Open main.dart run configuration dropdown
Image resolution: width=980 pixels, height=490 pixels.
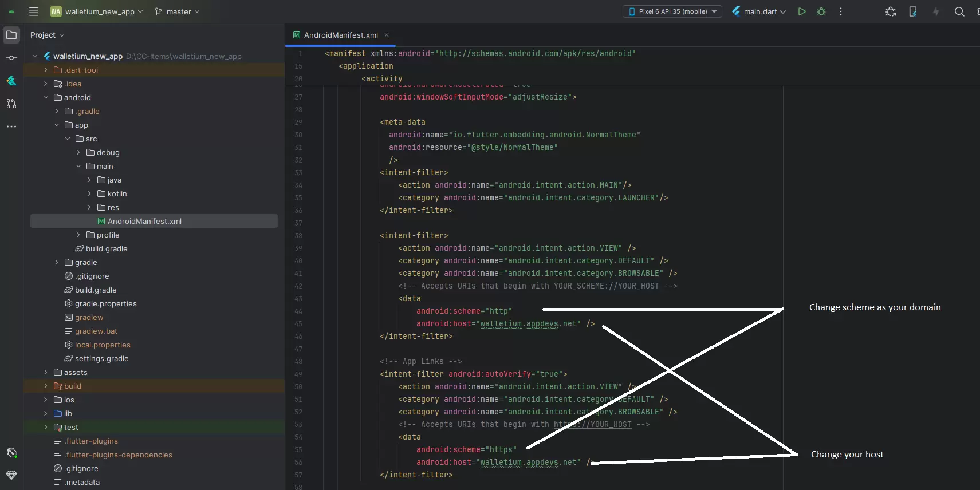759,11
